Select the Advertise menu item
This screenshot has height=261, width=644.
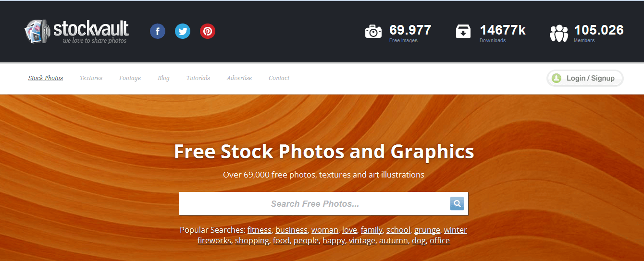[239, 78]
